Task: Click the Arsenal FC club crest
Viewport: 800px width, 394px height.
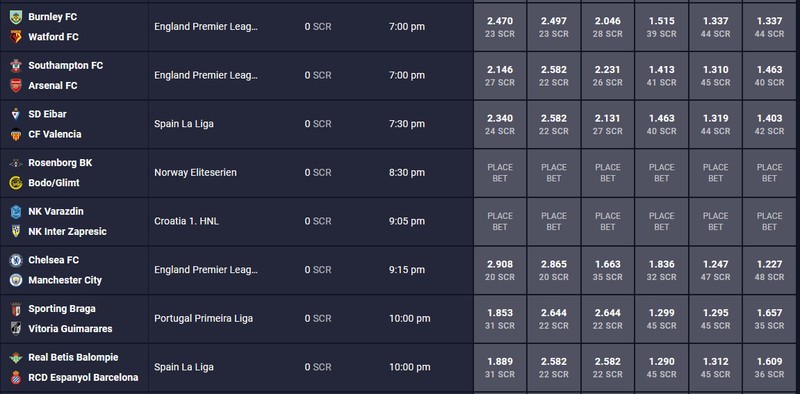Action: (16, 86)
